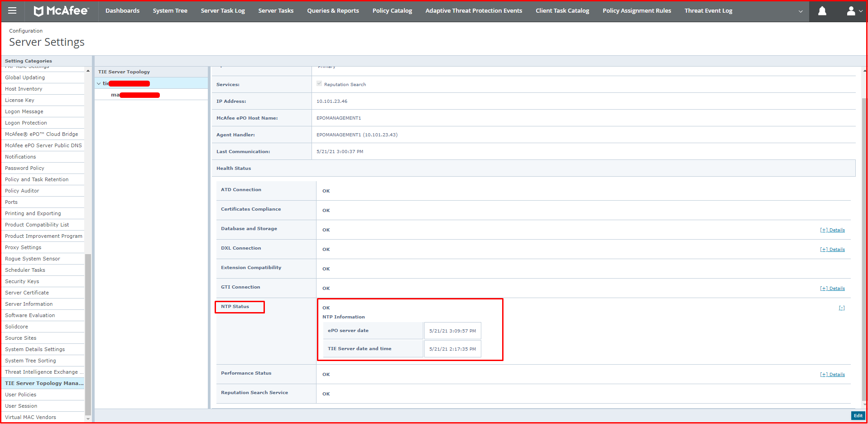The height and width of the screenshot is (424, 868).
Task: Select McAfee ePO Cloud Bridge category
Action: pyautogui.click(x=43, y=134)
